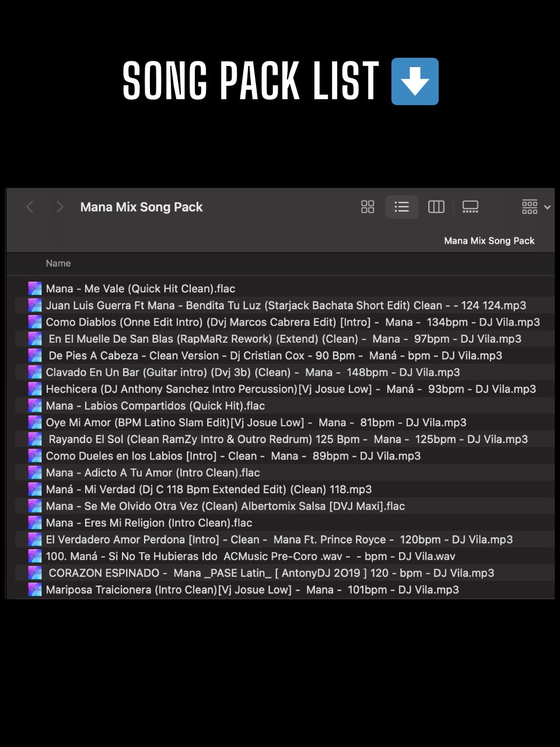Image resolution: width=560 pixels, height=747 pixels.
Task: Click the file icon of Me Vale
Action: click(35, 288)
